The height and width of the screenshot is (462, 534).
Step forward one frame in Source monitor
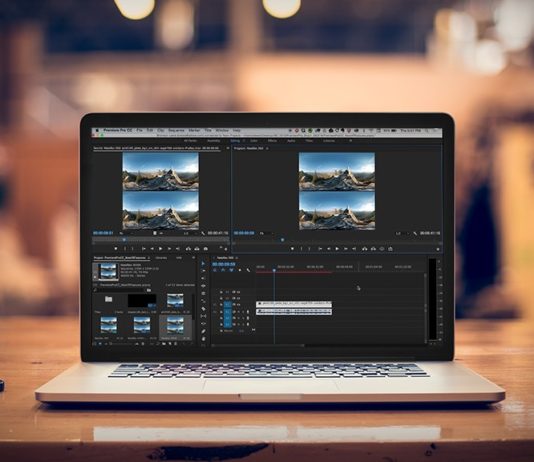(169, 249)
